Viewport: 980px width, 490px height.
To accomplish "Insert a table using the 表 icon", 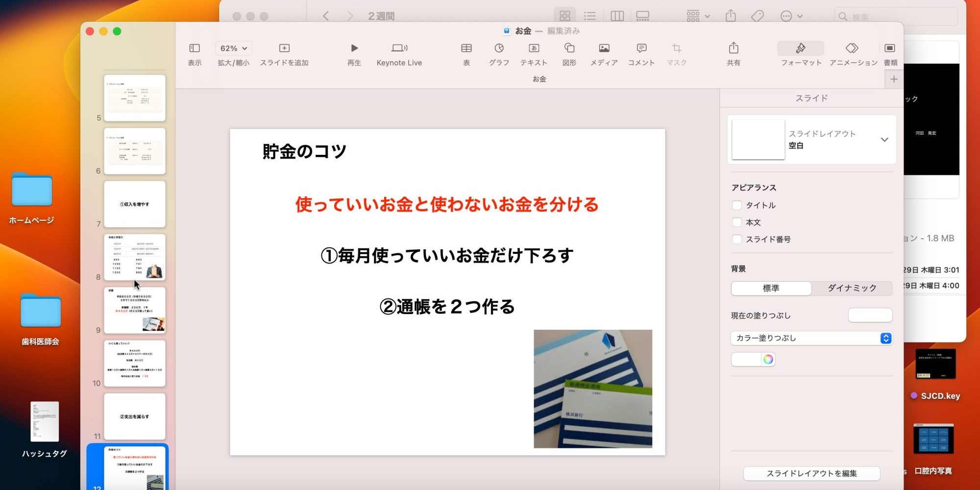I will coord(466,48).
